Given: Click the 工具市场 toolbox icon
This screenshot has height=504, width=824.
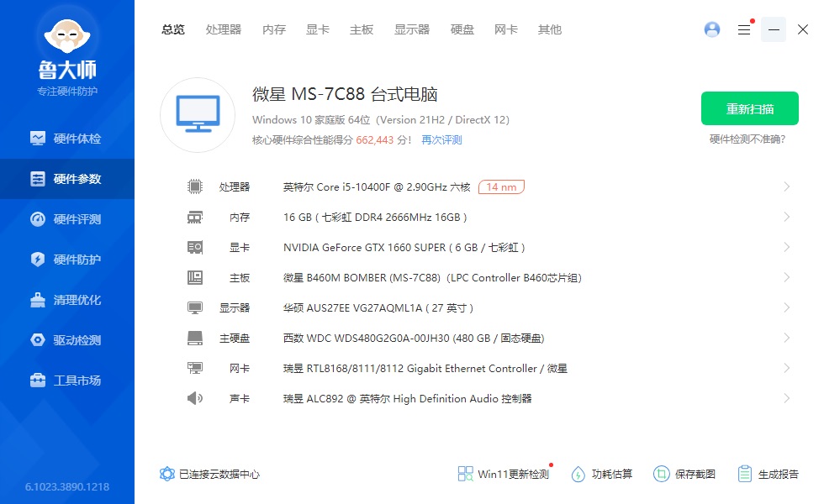Looking at the screenshot, I should pyautogui.click(x=38, y=380).
